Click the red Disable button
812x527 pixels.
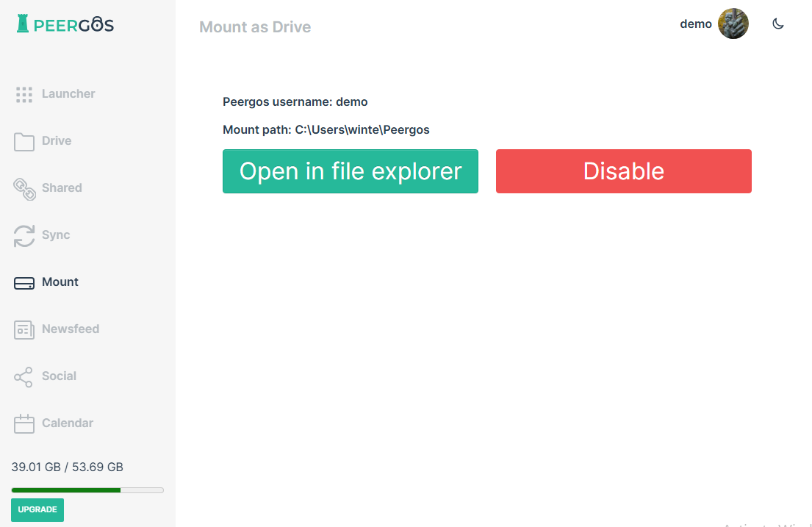(623, 171)
